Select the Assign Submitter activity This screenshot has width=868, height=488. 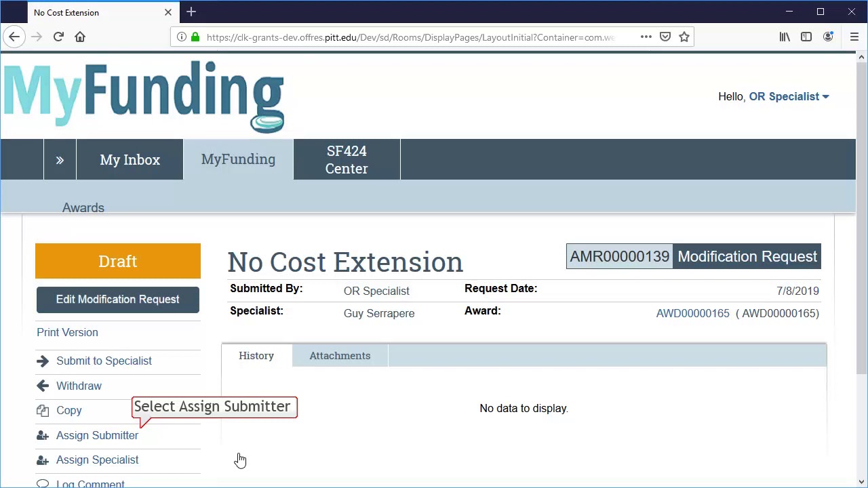pyautogui.click(x=97, y=435)
